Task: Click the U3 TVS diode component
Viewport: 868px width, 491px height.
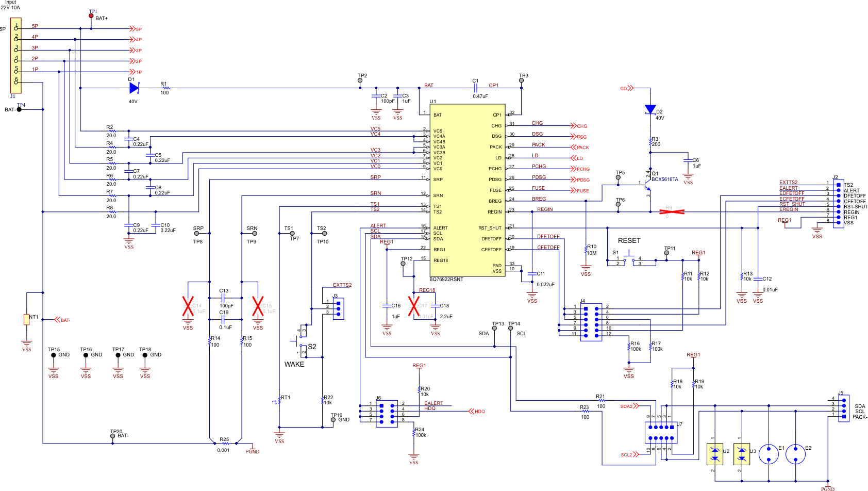Action: click(742, 454)
